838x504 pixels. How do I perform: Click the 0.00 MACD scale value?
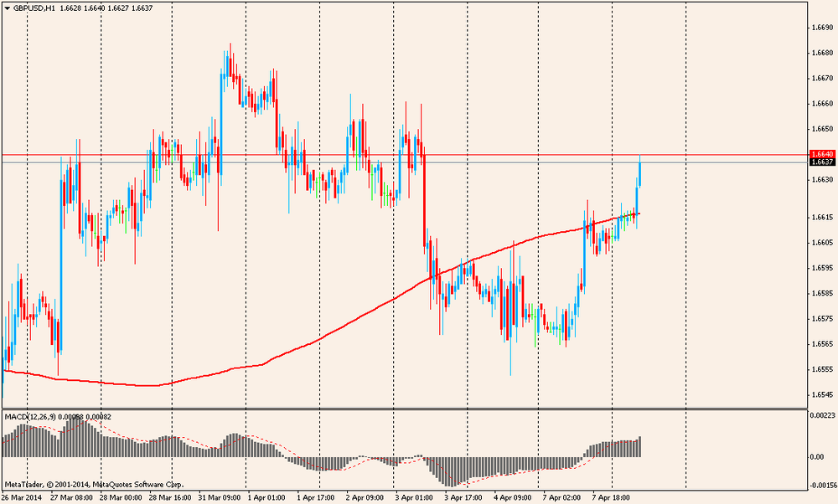click(816, 457)
